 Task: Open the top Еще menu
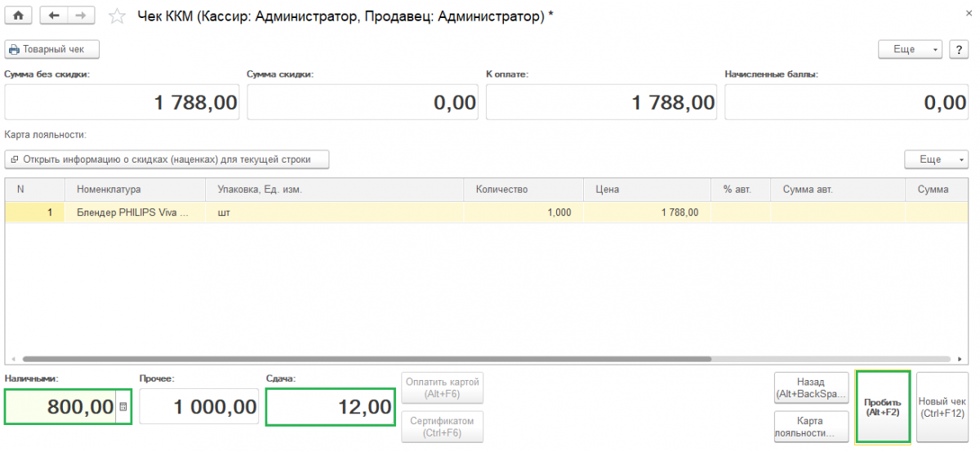click(x=911, y=50)
